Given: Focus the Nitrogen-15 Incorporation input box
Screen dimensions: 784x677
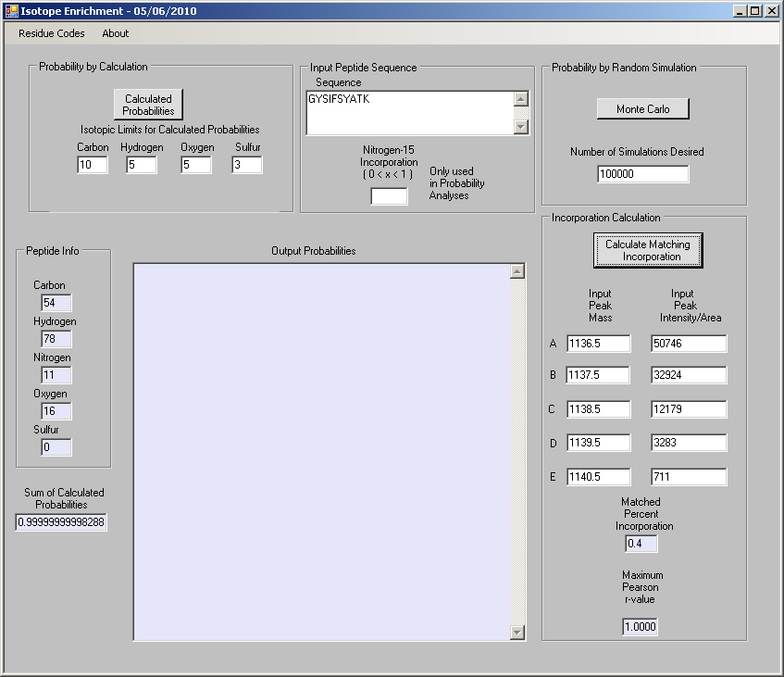Looking at the screenshot, I should pos(389,196).
